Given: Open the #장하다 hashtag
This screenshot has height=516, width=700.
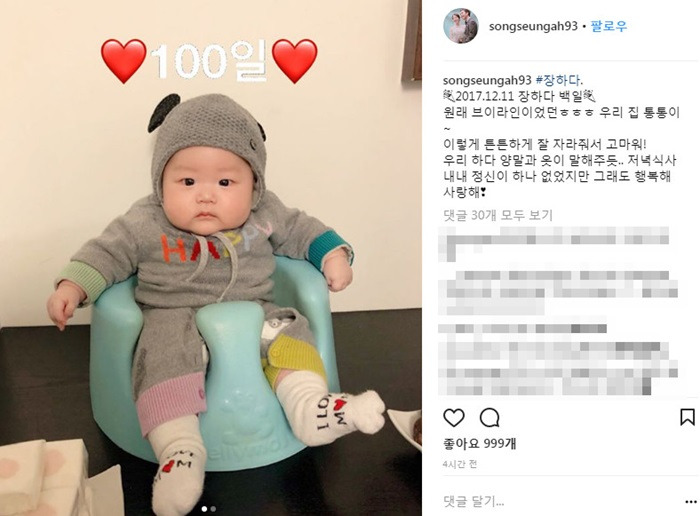Looking at the screenshot, I should click(558, 80).
